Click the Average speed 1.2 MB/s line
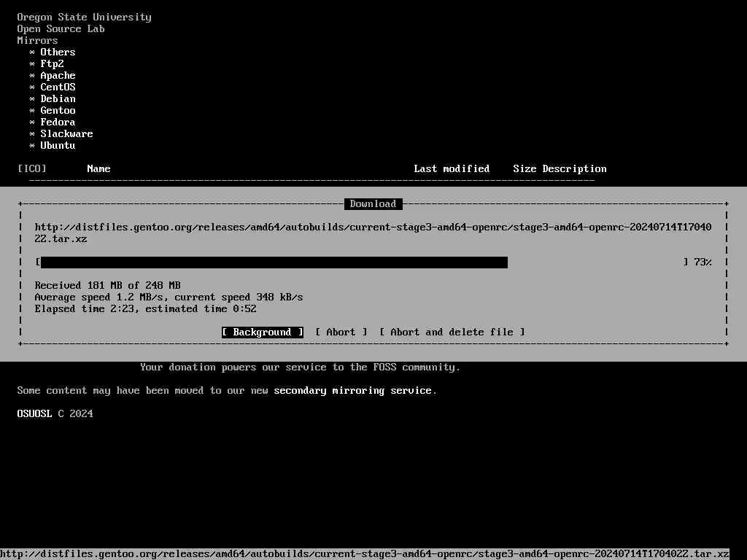 [x=169, y=297]
